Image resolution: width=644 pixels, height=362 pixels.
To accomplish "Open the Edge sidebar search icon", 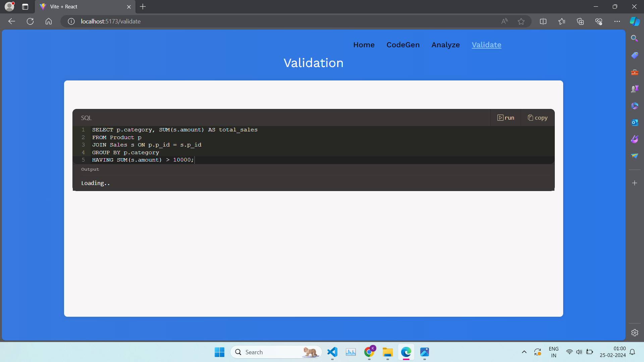I will pos(634,38).
